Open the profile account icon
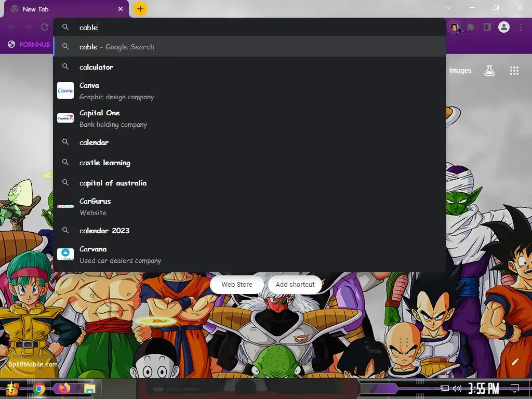532x399 pixels. point(504,27)
